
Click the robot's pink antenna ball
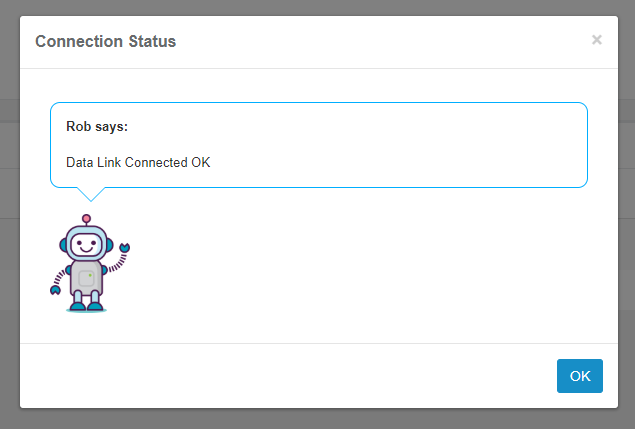pos(86,219)
